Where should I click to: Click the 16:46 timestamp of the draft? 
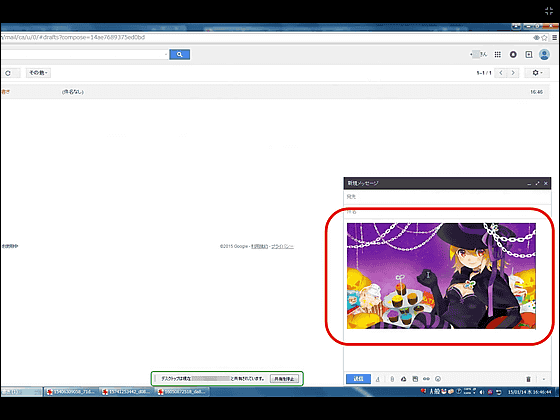pyautogui.click(x=536, y=92)
